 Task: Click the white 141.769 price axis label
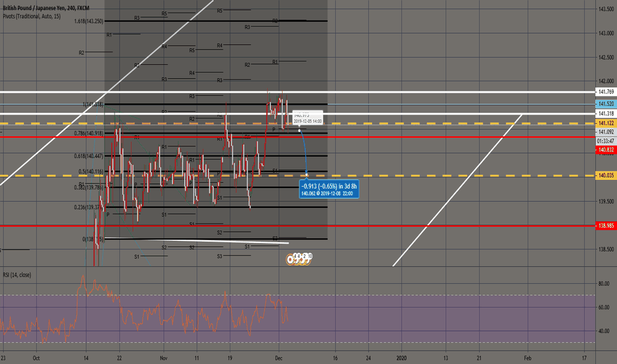pyautogui.click(x=606, y=92)
